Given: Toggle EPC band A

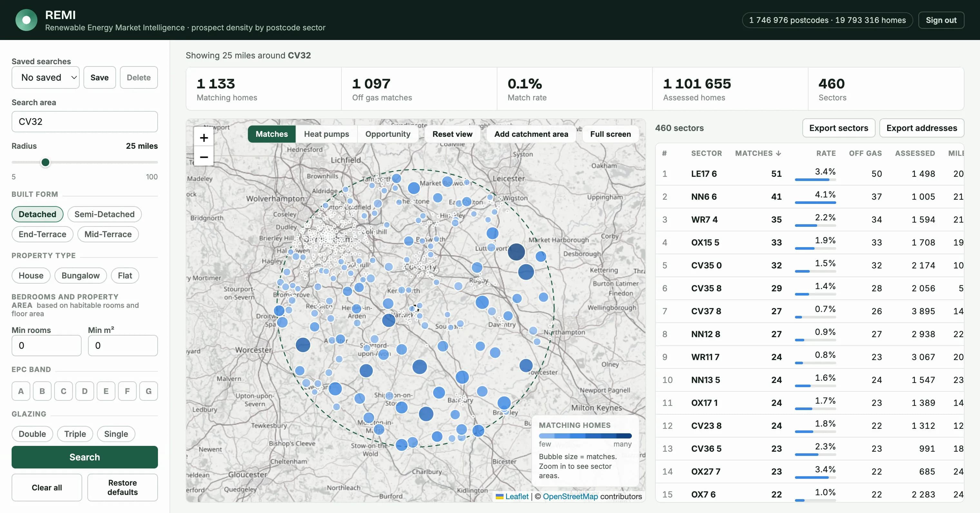Looking at the screenshot, I should 21,391.
